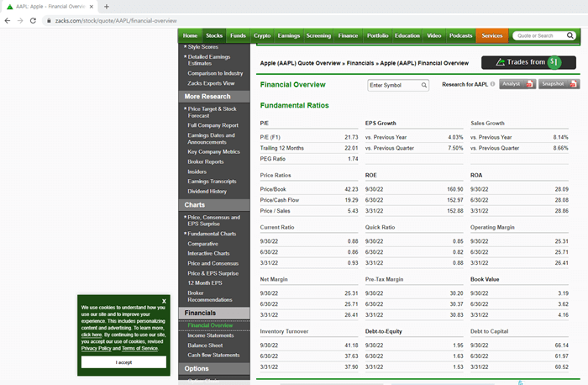Image resolution: width=588 pixels, height=385 pixels.
Task: Click the Enter Symbol search magnifier
Action: [x=423, y=85]
